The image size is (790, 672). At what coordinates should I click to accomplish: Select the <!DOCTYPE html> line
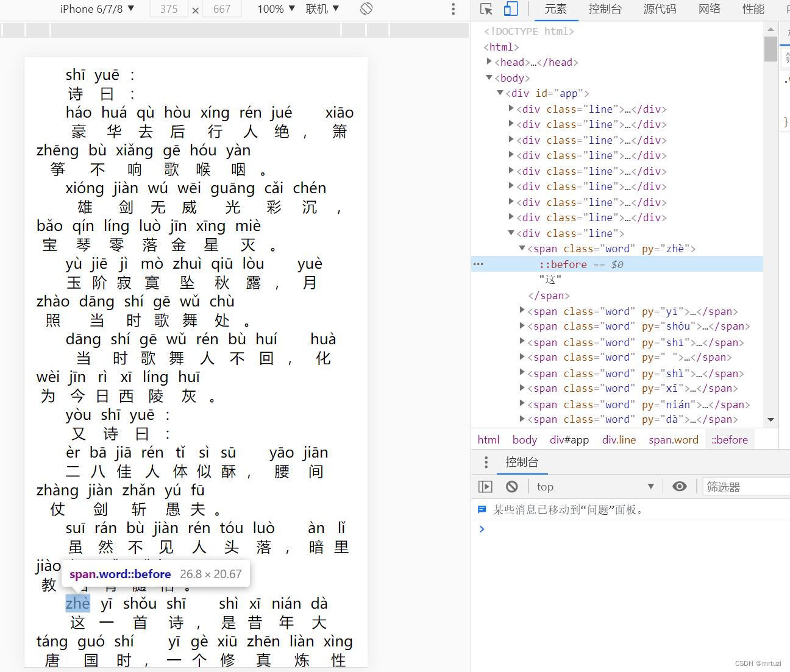point(528,31)
